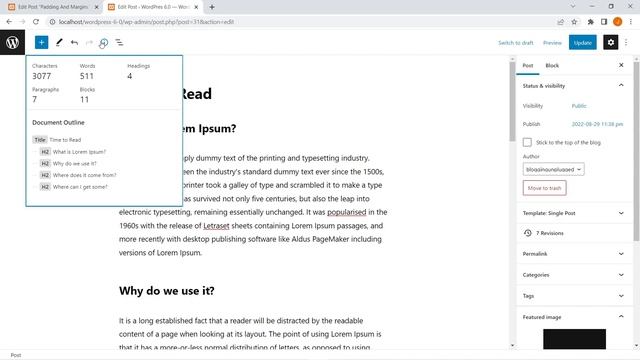
Task: Open Chrome's three-dot menu
Action: pyautogui.click(x=631, y=22)
